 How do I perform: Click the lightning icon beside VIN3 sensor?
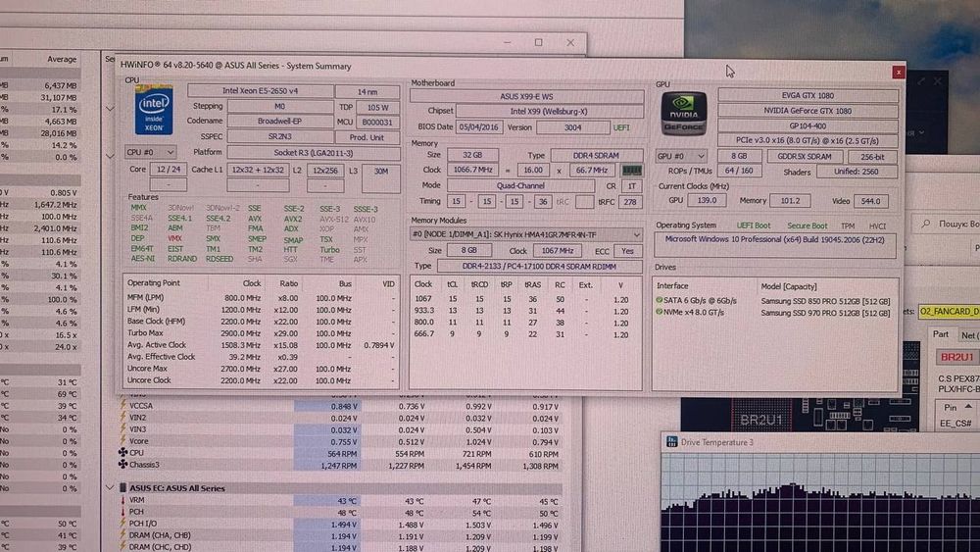(x=123, y=428)
